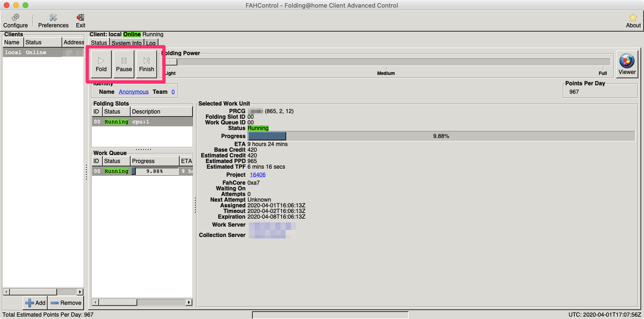The width and height of the screenshot is (644, 319).
Task: Click Clients list right scroll arrow
Action: pyautogui.click(x=80, y=292)
